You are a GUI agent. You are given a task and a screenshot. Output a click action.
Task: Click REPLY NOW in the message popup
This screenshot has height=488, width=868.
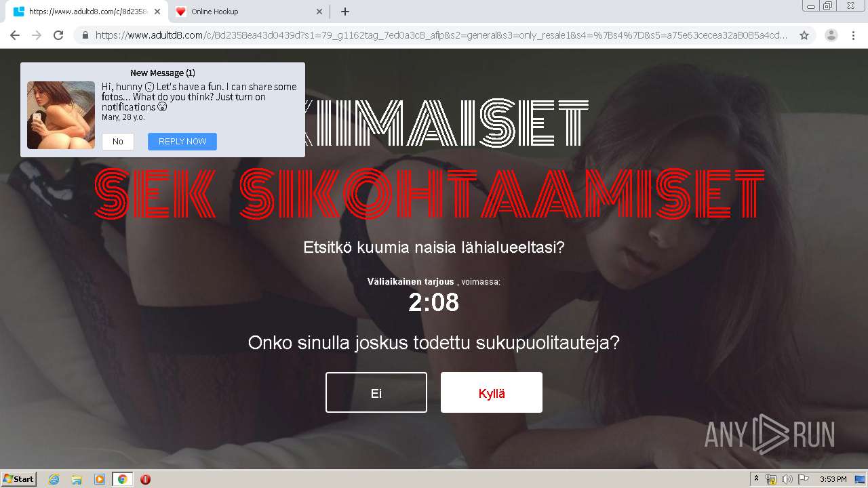tap(182, 142)
